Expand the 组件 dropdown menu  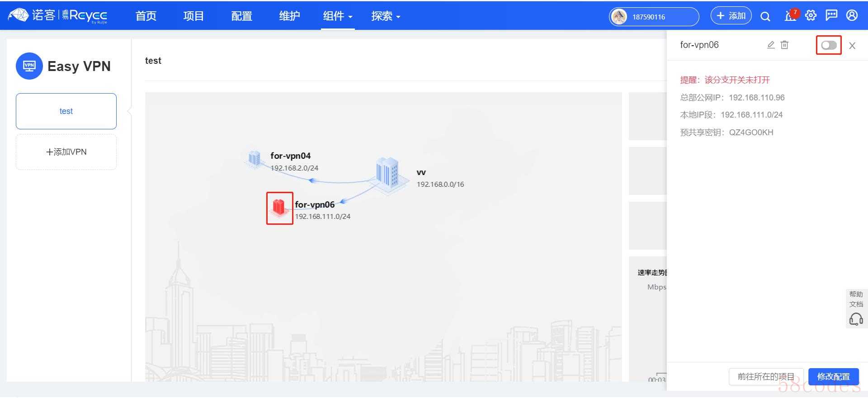pyautogui.click(x=337, y=16)
